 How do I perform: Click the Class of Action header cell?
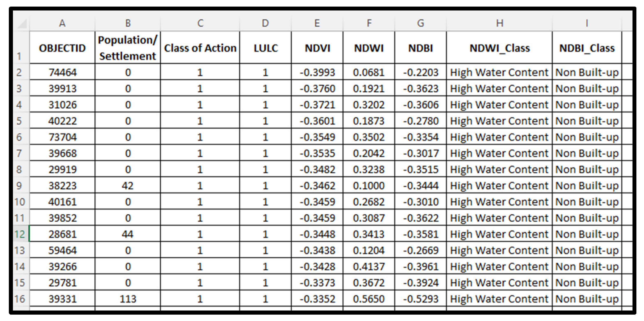coord(200,48)
